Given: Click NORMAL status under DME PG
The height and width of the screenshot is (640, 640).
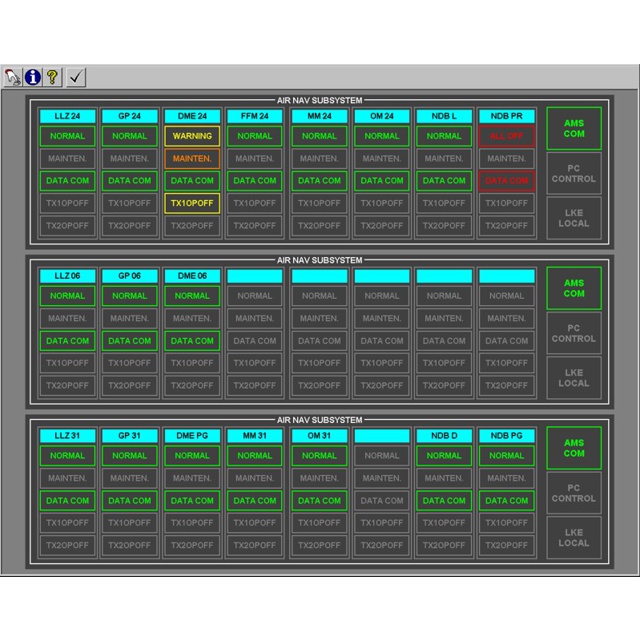Looking at the screenshot, I should click(192, 456).
